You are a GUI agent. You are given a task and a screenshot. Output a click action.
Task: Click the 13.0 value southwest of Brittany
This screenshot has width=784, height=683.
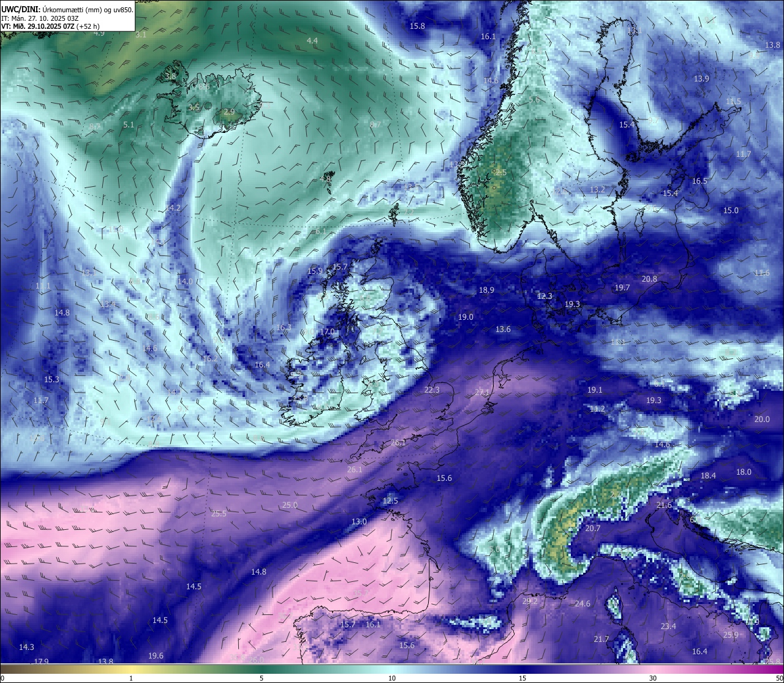tap(359, 521)
